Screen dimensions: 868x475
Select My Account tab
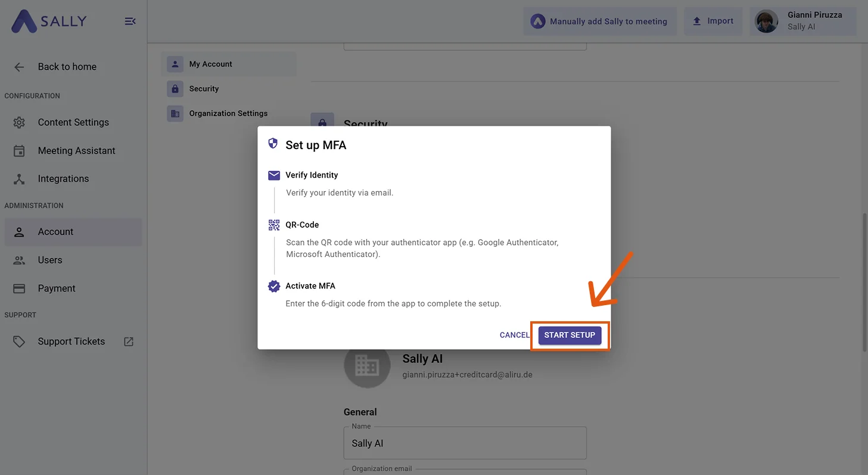229,64
